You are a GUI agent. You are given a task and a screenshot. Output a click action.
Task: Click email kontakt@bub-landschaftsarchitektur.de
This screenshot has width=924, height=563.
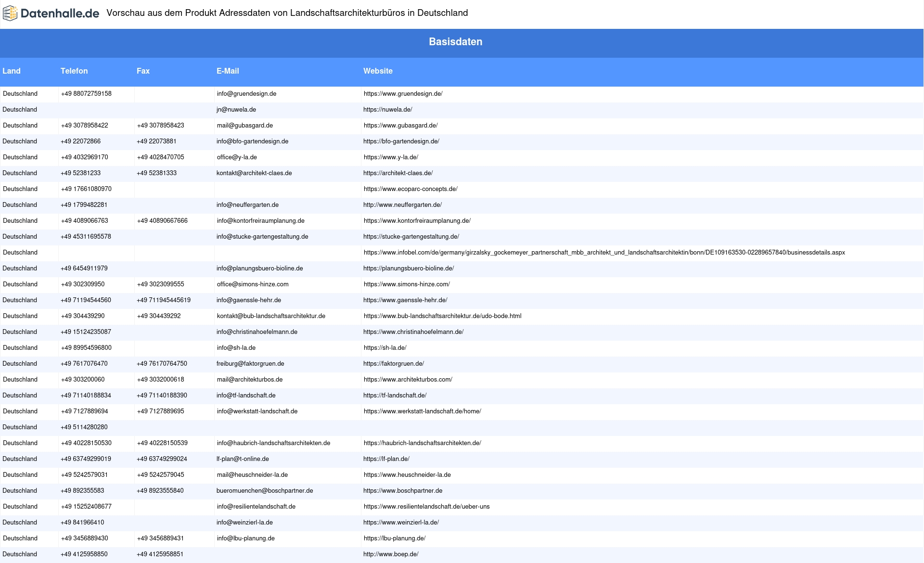pyautogui.click(x=271, y=316)
